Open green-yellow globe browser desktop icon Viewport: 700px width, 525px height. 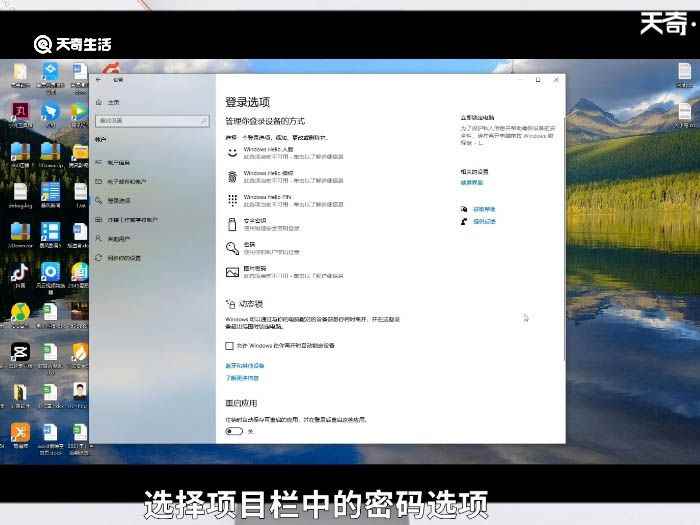[20, 315]
